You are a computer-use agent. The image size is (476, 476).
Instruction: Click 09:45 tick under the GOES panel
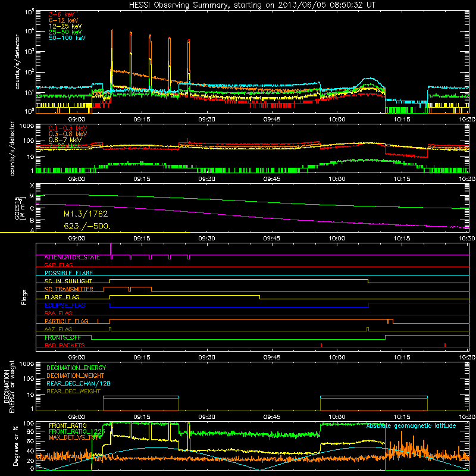click(272, 239)
